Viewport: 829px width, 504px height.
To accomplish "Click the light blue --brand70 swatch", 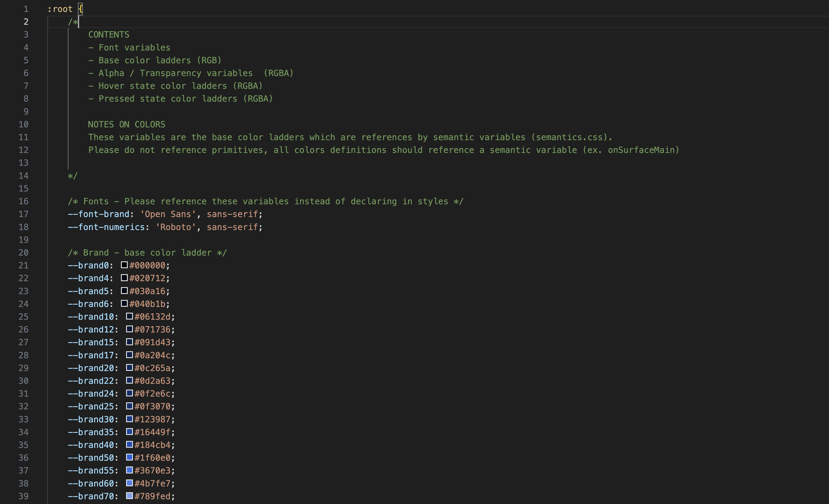I will (x=129, y=496).
